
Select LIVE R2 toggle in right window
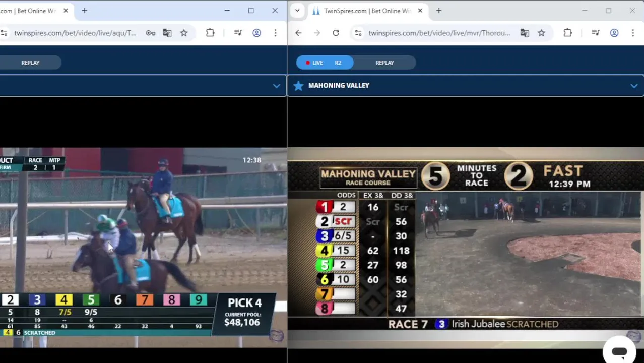click(325, 63)
